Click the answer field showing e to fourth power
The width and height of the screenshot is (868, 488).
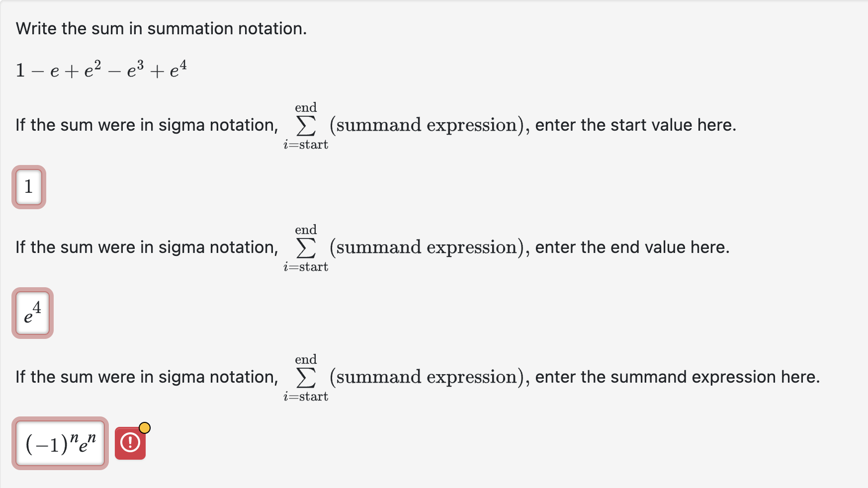(x=32, y=313)
